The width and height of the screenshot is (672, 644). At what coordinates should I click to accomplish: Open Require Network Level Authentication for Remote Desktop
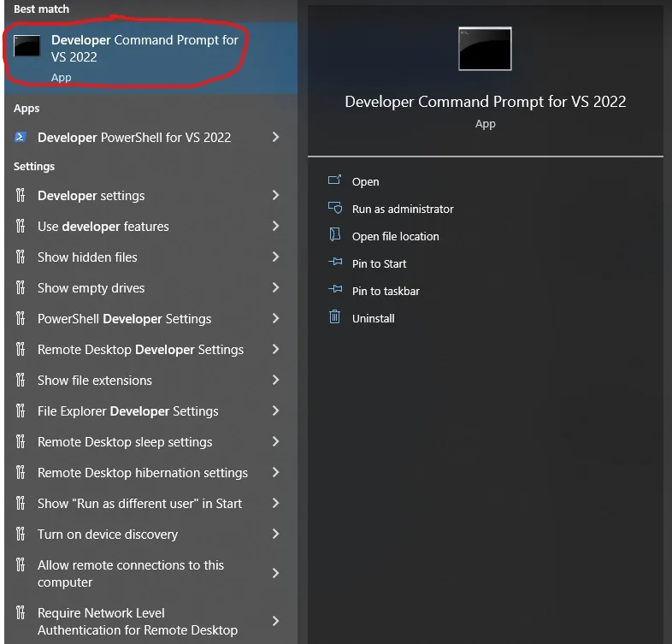click(138, 621)
